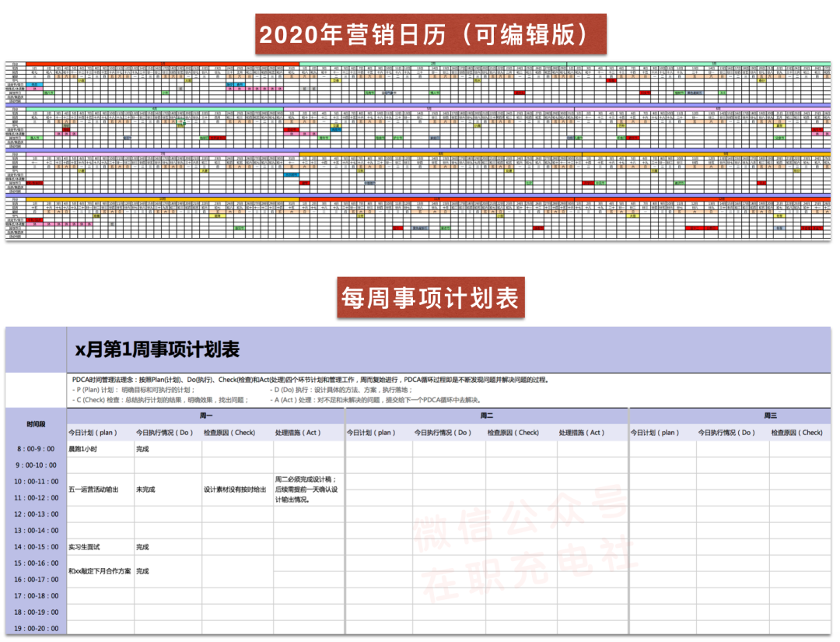
Task: Click the 周三 column group header
Action: click(x=770, y=416)
